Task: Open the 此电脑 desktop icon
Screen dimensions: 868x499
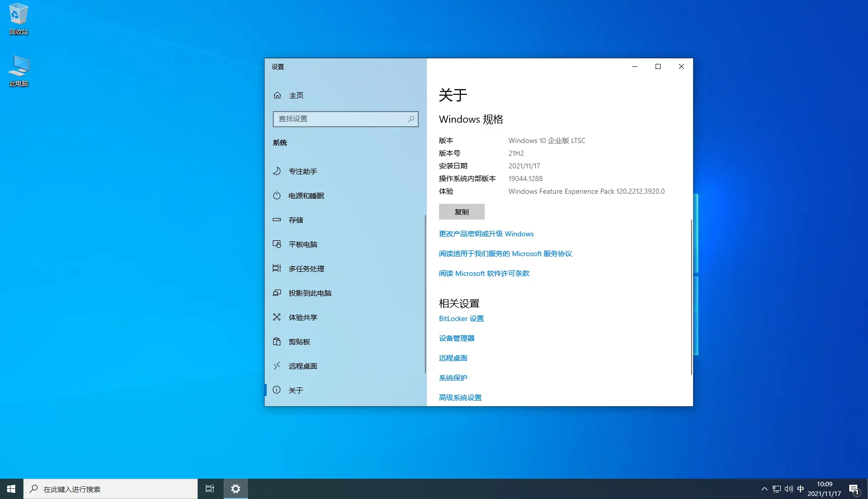Action: pos(19,71)
